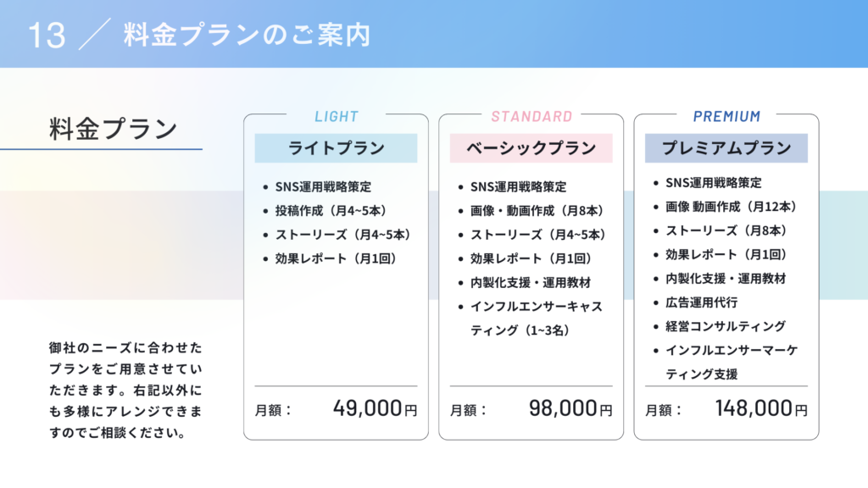Select the 98,000円 monthly price
868x488 pixels.
pos(570,409)
